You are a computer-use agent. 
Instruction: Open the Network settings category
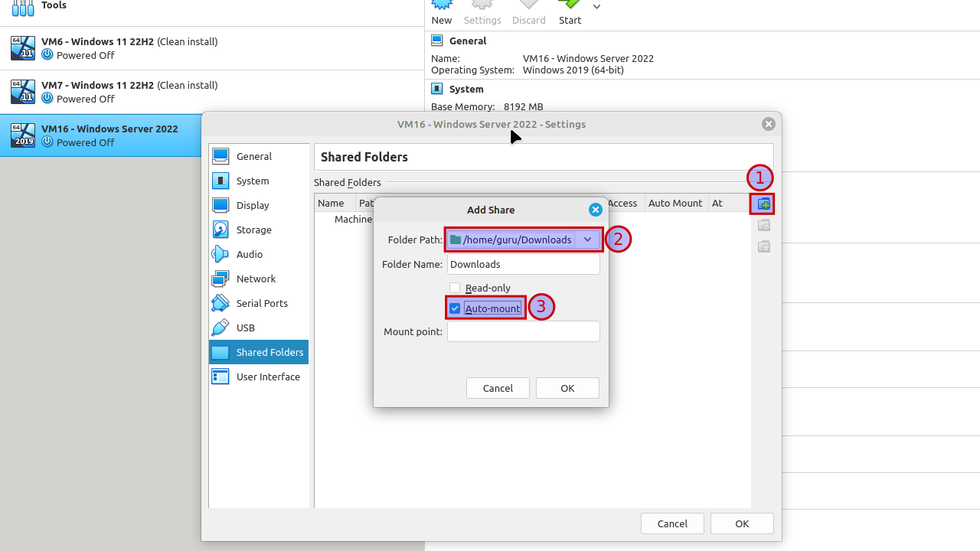259,279
